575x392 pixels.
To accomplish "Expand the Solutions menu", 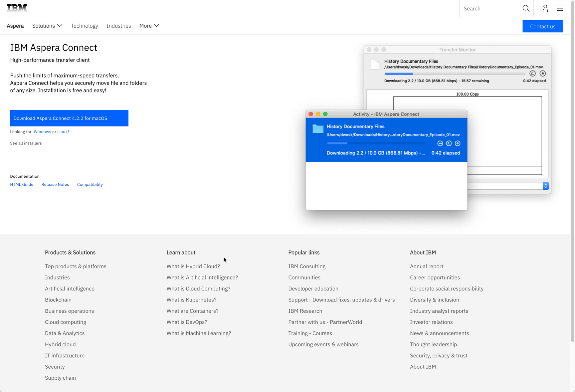I will 47,26.
